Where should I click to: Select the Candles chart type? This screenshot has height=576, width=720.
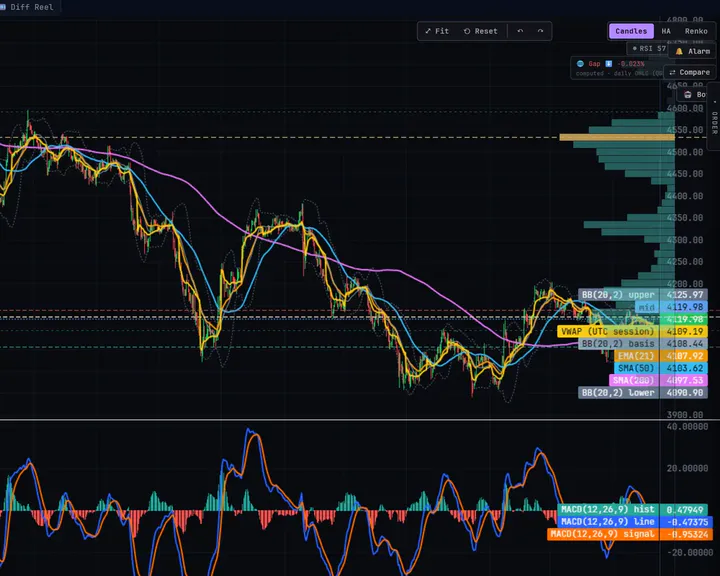tap(631, 31)
